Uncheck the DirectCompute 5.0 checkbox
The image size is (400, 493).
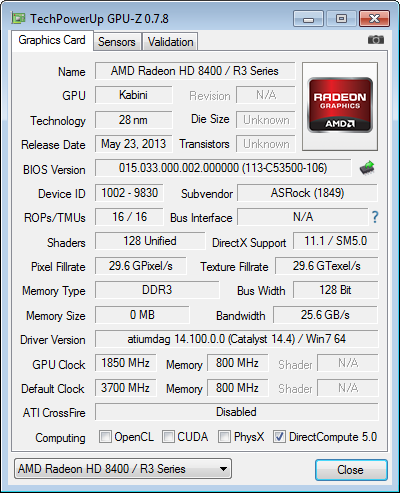point(279,436)
